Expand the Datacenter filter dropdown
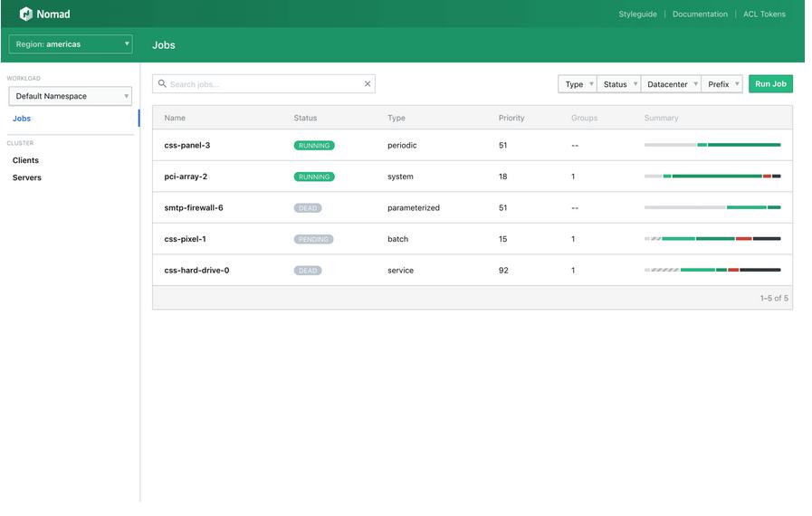Image resolution: width=812 pixels, height=516 pixels. coord(671,84)
